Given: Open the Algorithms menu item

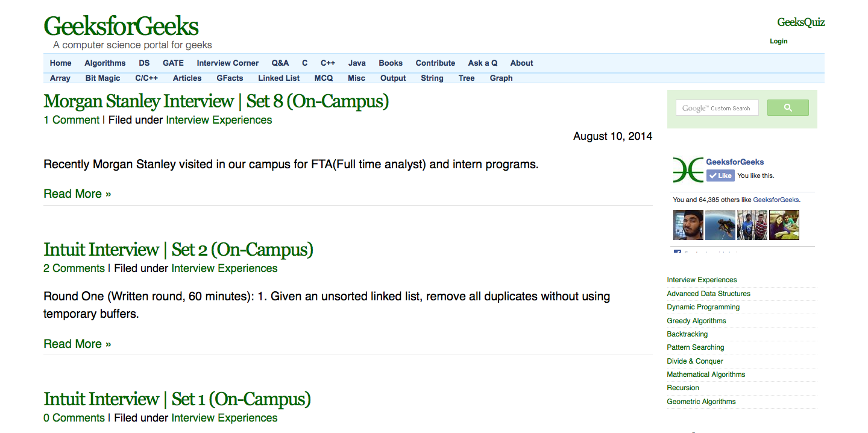Looking at the screenshot, I should [x=105, y=63].
